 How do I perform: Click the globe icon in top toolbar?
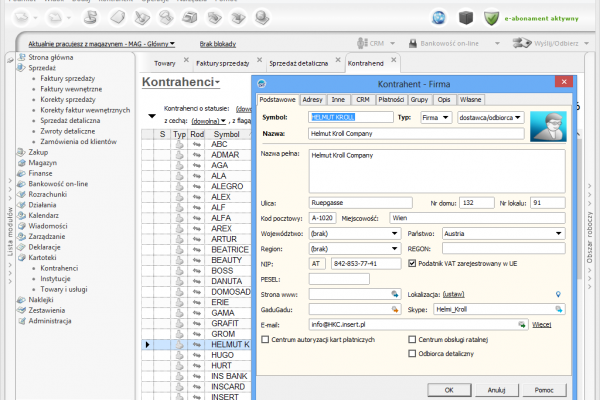click(x=438, y=17)
